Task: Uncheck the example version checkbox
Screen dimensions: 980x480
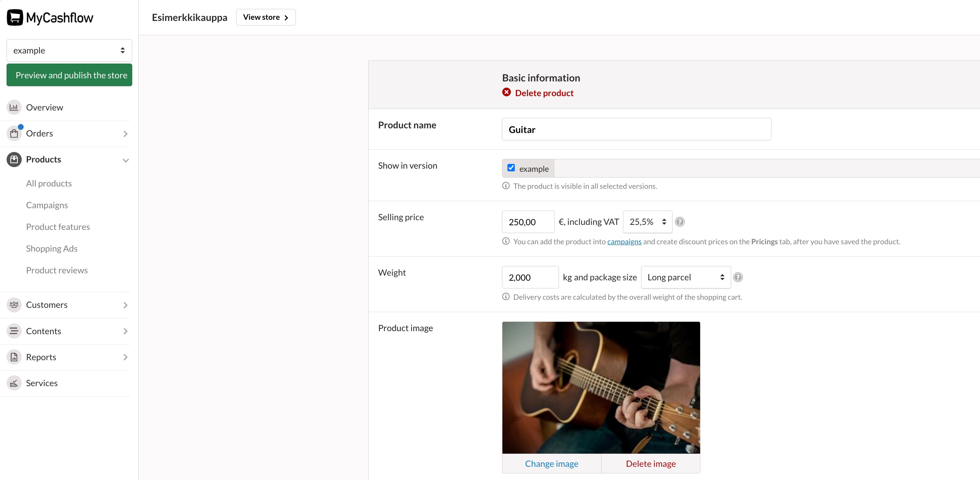Action: pos(511,168)
